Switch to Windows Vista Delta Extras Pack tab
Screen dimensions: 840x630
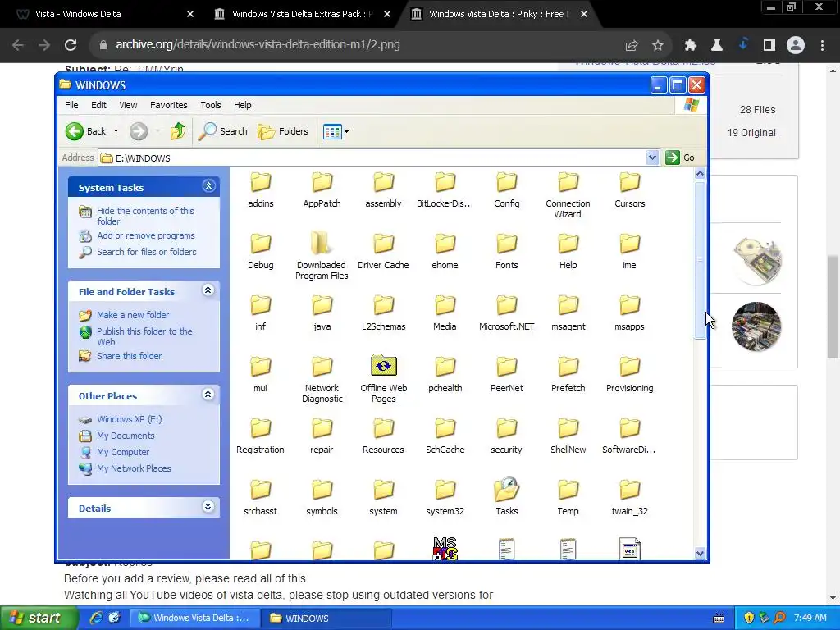click(x=302, y=14)
